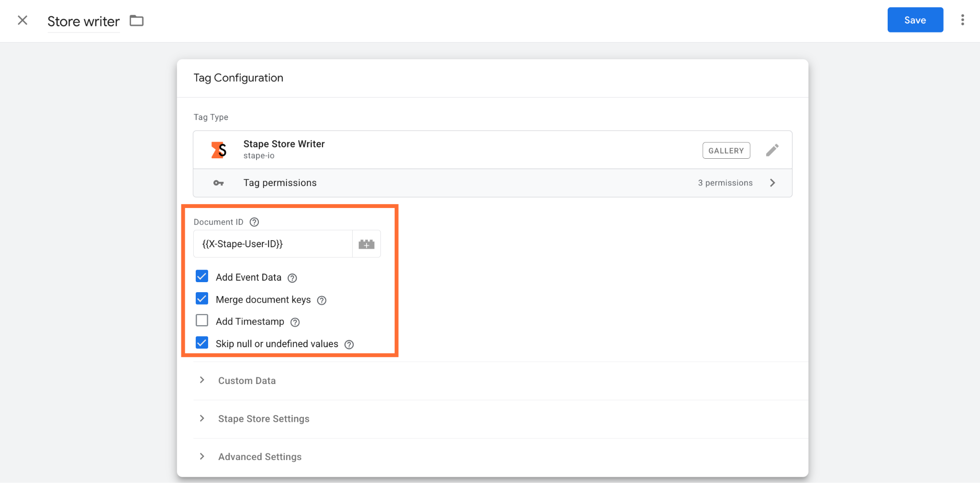Enable the Add Timestamp checkbox
This screenshot has height=483, width=980.
tap(202, 320)
